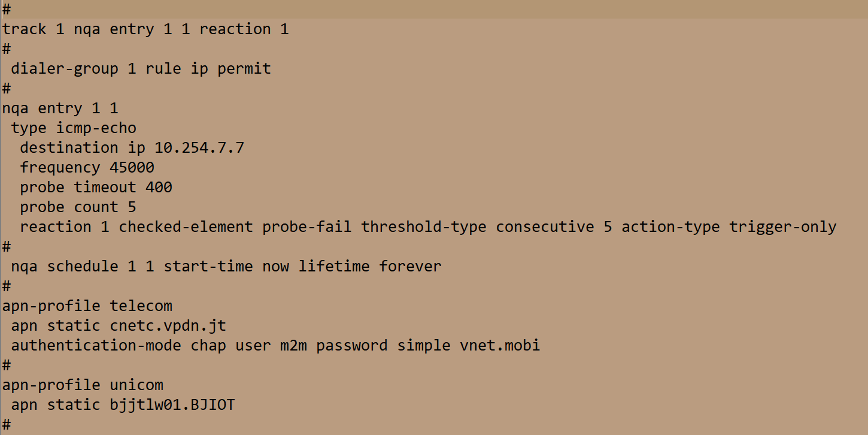The image size is (868, 435).
Task: Click the "apn-profile unicom" line
Action: point(83,385)
